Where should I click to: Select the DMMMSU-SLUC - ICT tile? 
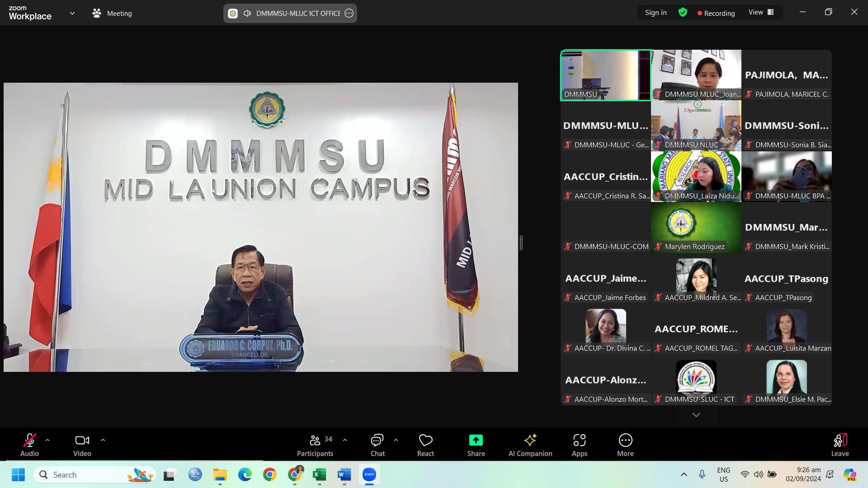click(696, 380)
